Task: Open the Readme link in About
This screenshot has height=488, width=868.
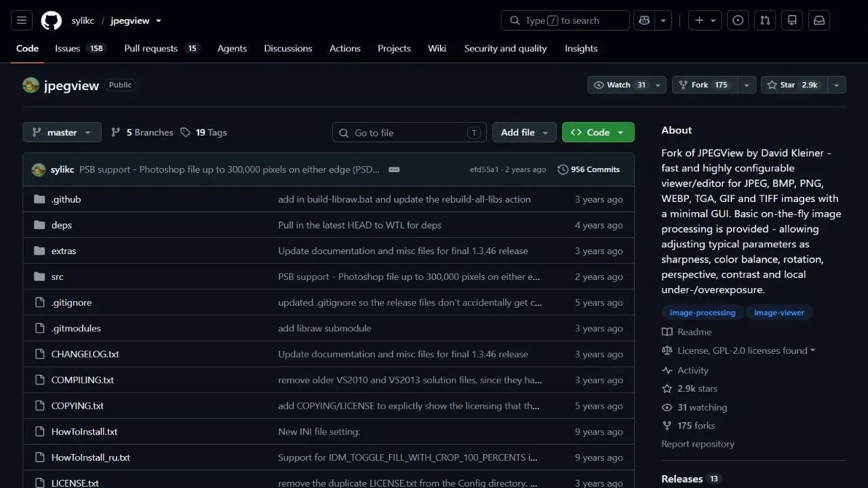Action: [x=687, y=332]
